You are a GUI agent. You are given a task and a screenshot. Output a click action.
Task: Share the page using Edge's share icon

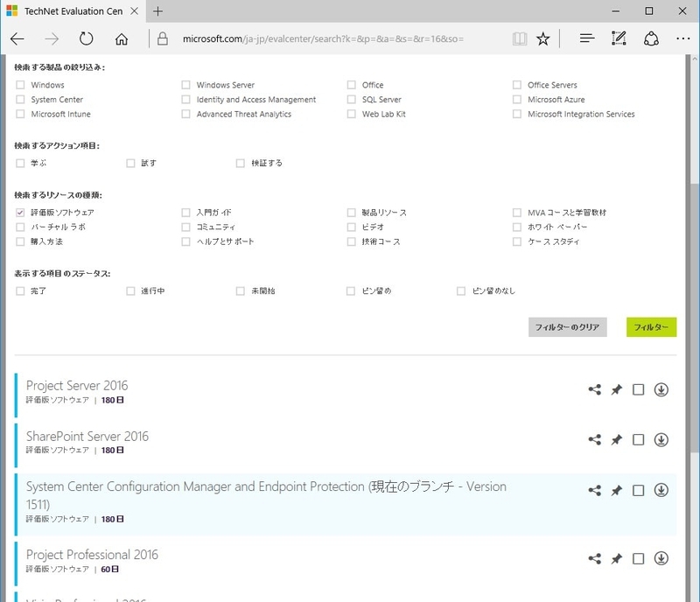651,38
